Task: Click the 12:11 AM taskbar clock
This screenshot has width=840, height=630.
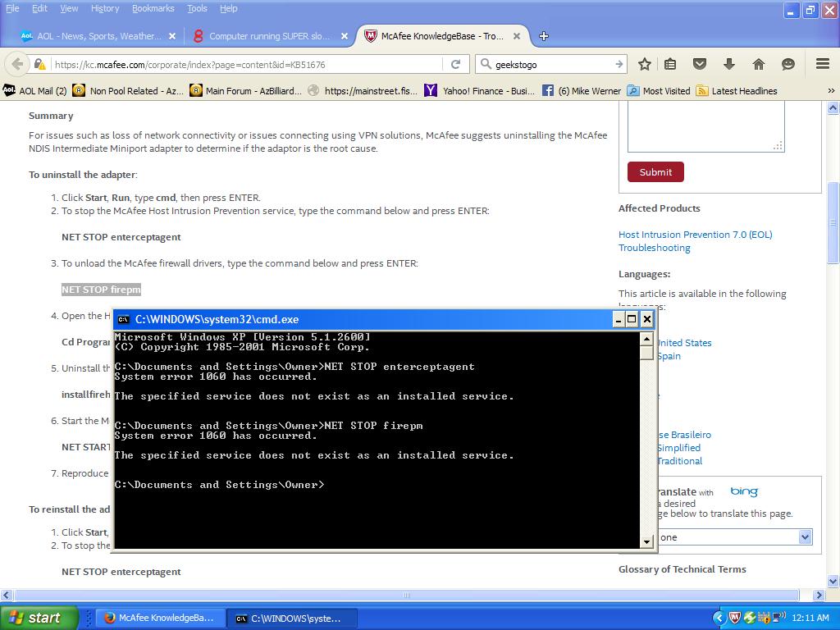Action: tap(810, 618)
